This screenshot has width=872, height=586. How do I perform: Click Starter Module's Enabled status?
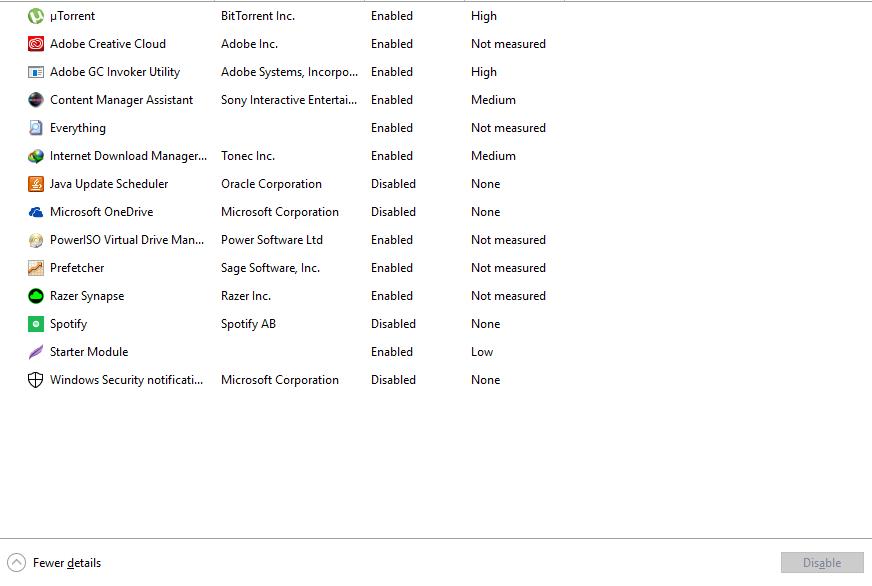pos(392,352)
